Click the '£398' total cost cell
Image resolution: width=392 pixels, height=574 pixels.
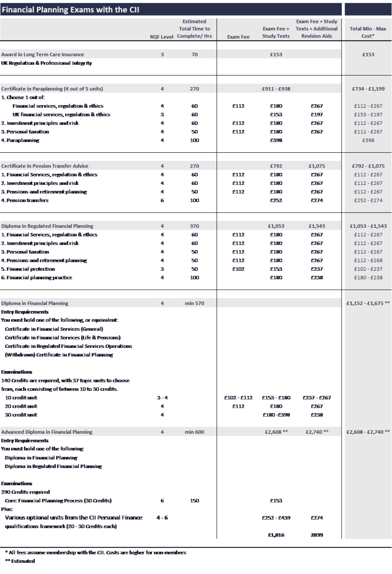pyautogui.click(x=368, y=140)
